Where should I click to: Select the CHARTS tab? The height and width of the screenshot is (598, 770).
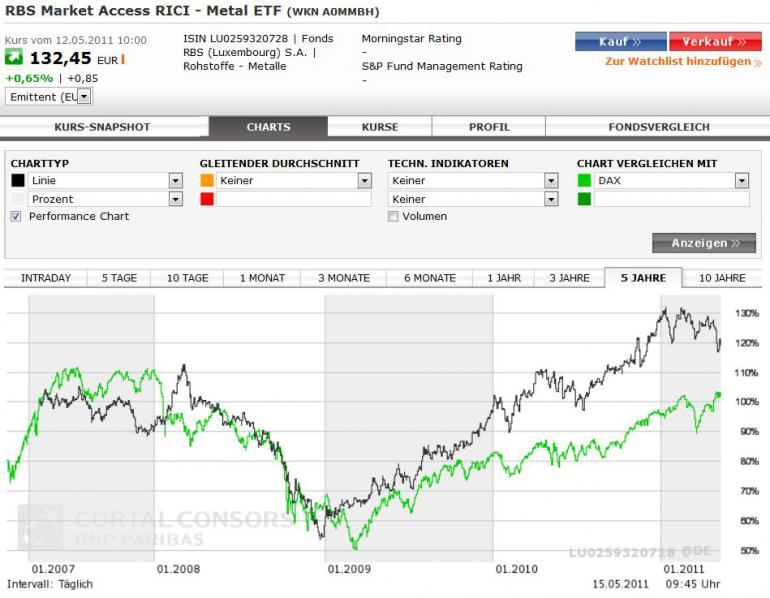(268, 127)
